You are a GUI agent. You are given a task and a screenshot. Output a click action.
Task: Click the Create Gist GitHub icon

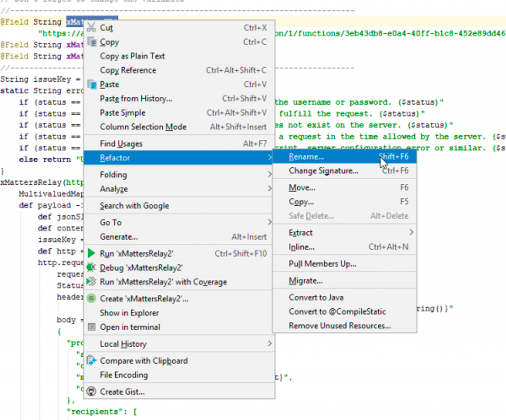click(x=91, y=391)
